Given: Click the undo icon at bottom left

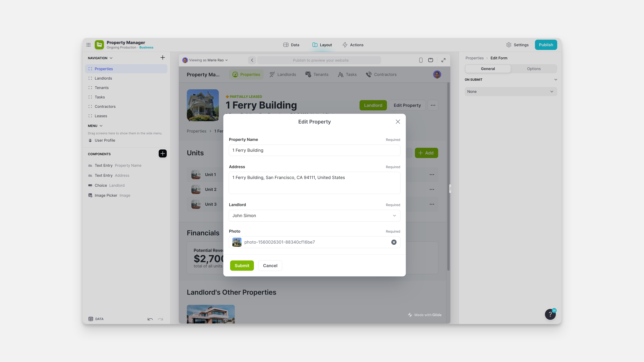Looking at the screenshot, I should pos(150,319).
